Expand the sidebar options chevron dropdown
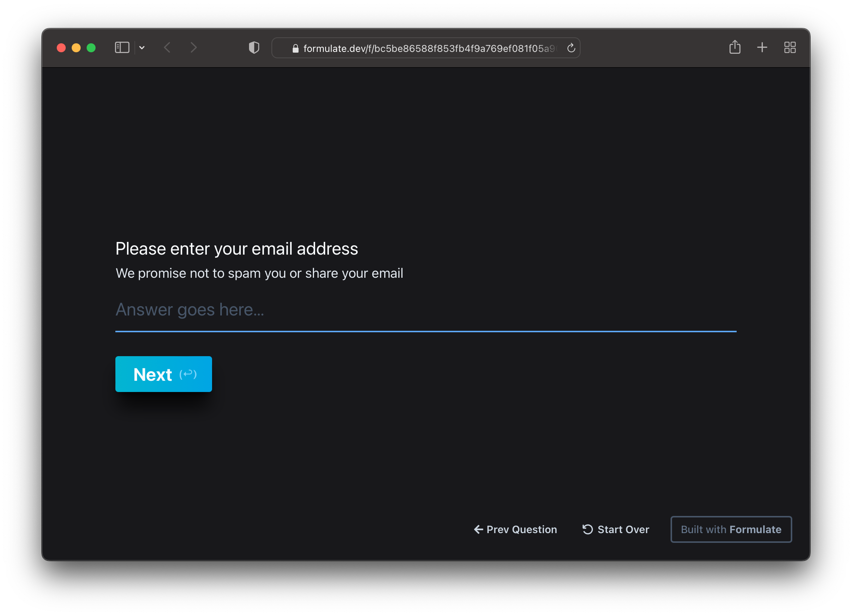This screenshot has height=616, width=852. pyautogui.click(x=142, y=48)
